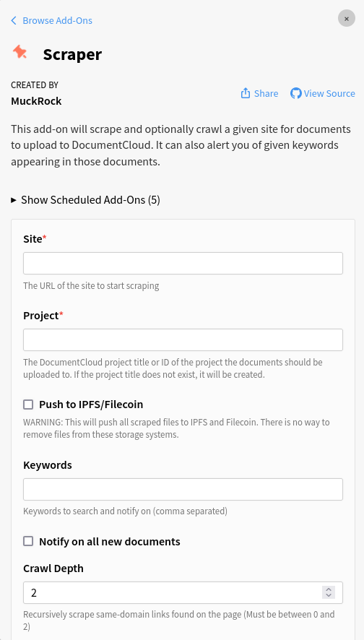Enable the Push to IPFS/Filecoin checkbox
Image resolution: width=364 pixels, height=640 pixels.
coord(28,405)
